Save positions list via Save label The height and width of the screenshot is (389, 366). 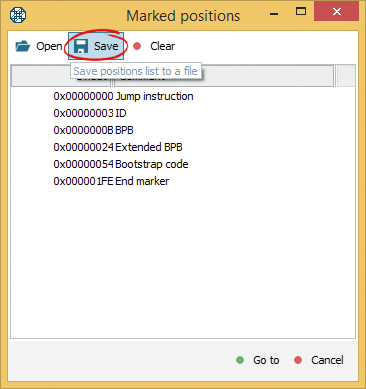tap(106, 46)
